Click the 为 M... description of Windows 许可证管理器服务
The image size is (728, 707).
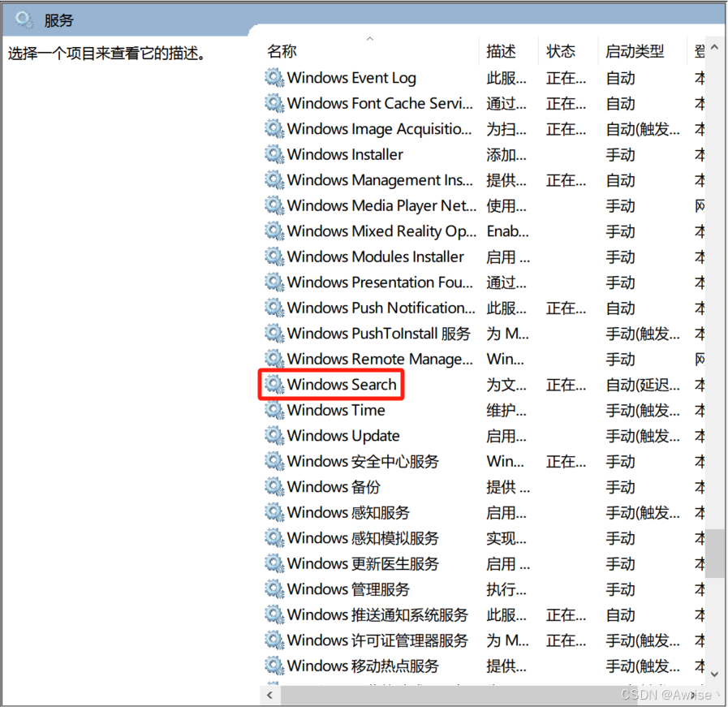tap(507, 640)
